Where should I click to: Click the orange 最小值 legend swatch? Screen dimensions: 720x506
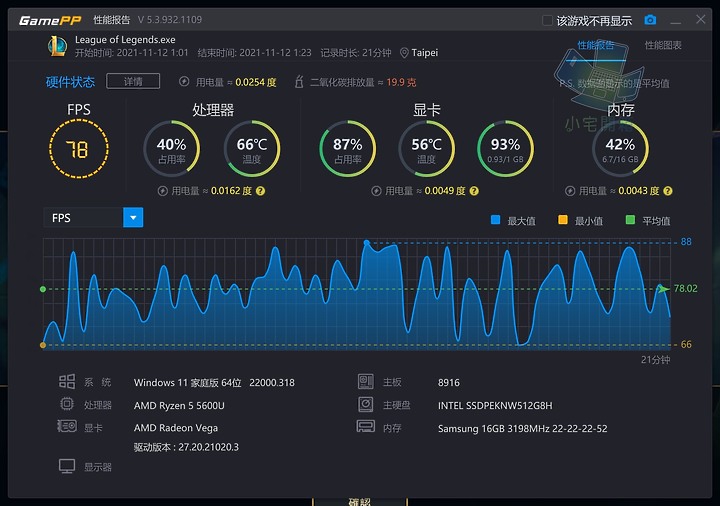click(x=562, y=219)
